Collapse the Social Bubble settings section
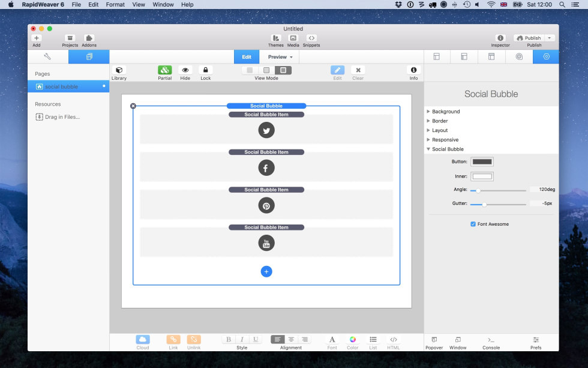Viewport: 588px width, 368px height. click(x=428, y=149)
